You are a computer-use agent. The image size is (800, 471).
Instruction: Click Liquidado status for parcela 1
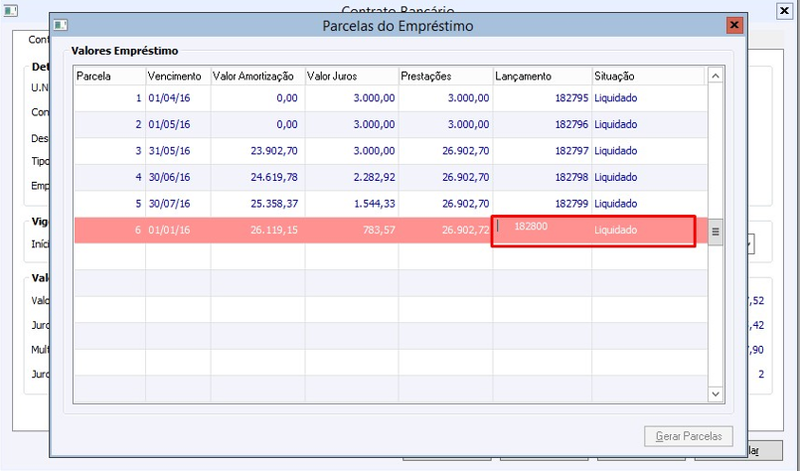[615, 98]
